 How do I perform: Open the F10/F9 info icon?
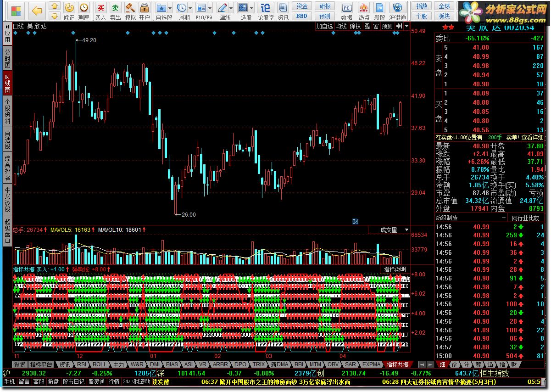201,8
